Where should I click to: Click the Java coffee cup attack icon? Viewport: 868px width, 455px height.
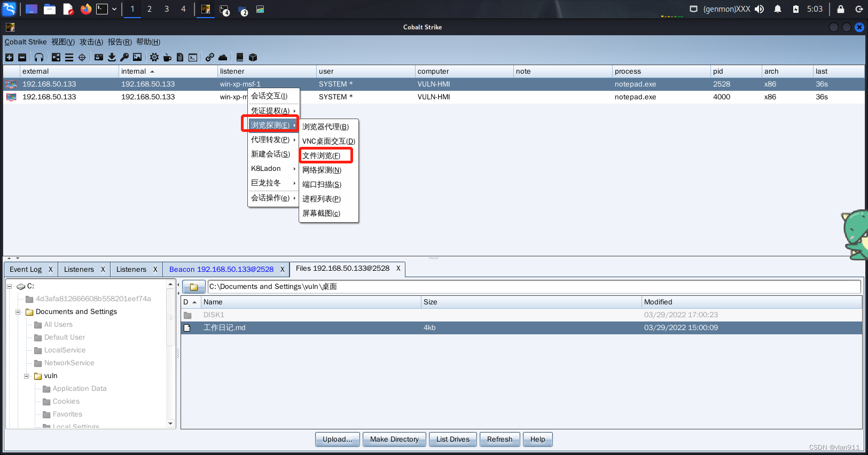tap(167, 57)
